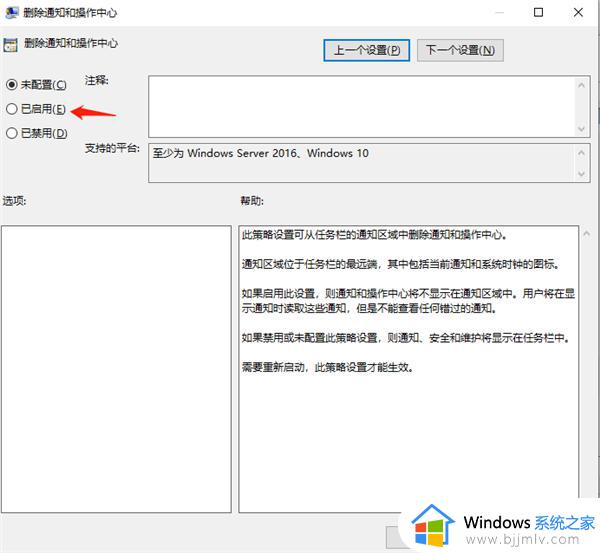Click the supported platform box scroll up arrow
This screenshot has height=553, width=600.
pyautogui.click(x=581, y=153)
